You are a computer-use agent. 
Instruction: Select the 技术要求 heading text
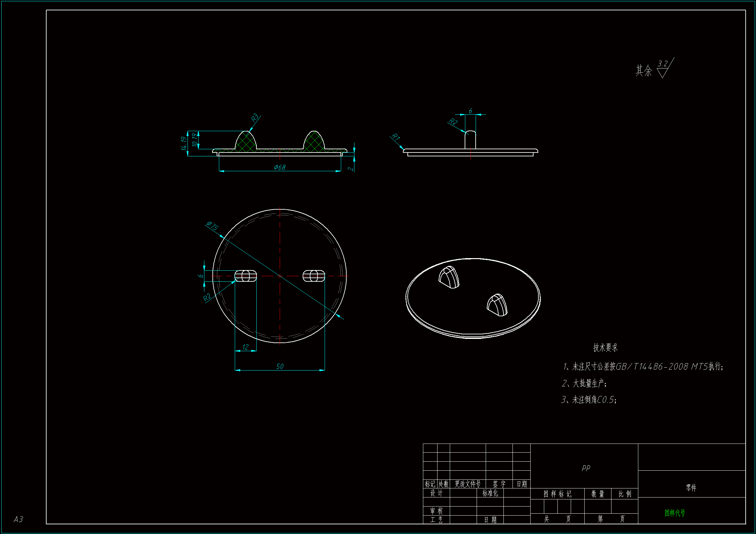[605, 348]
